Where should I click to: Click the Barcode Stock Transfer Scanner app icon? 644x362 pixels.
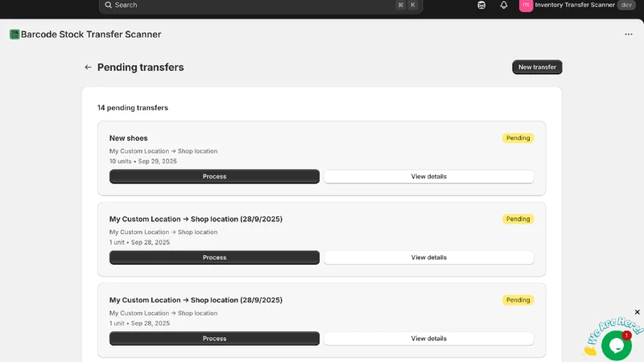coord(14,34)
